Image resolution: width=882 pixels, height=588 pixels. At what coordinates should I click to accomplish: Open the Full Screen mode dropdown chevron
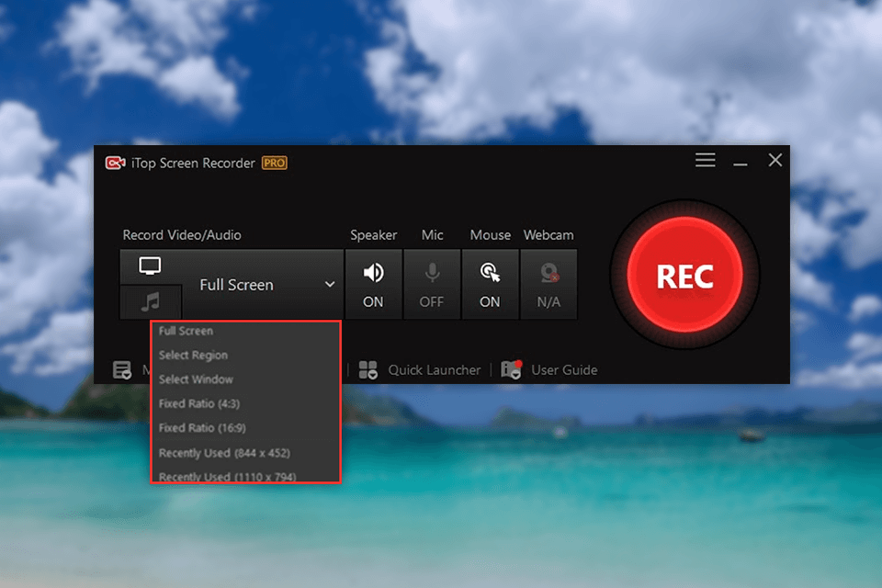[330, 285]
